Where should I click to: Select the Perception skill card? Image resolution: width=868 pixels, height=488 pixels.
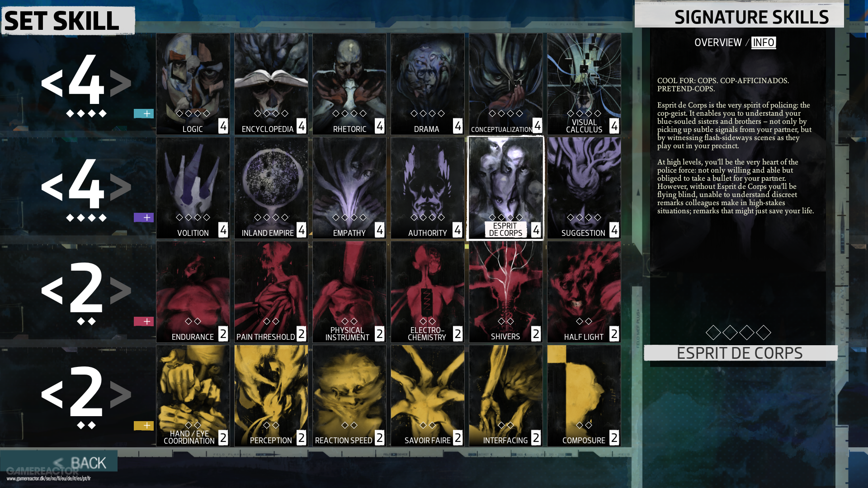(271, 396)
